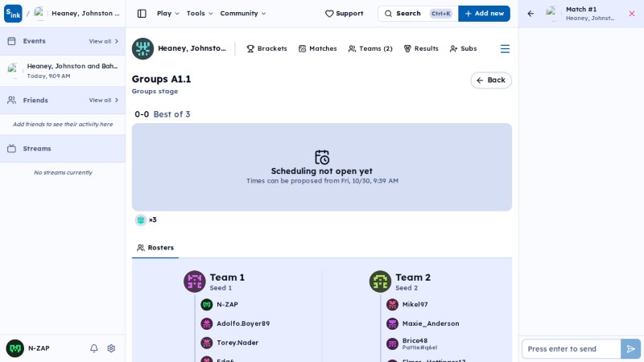This screenshot has width=644, height=362.
Task: Open the hamburger menu icon
Action: tap(505, 49)
